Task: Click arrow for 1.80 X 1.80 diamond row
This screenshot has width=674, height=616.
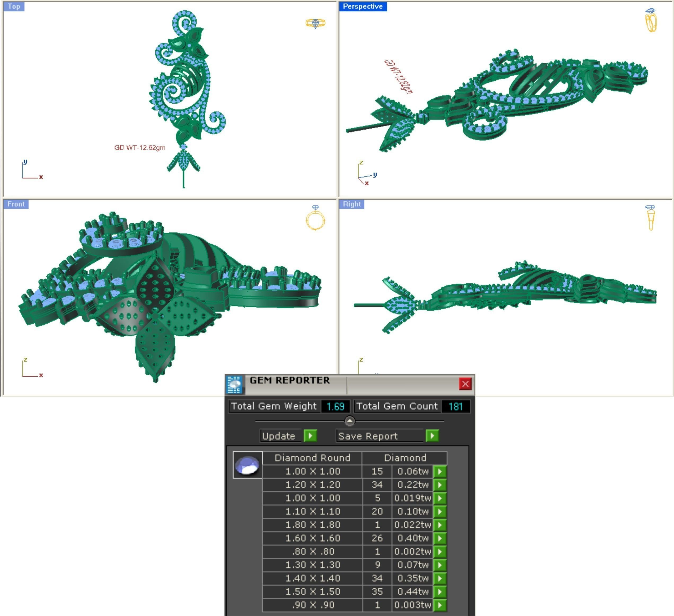Action: (x=440, y=525)
